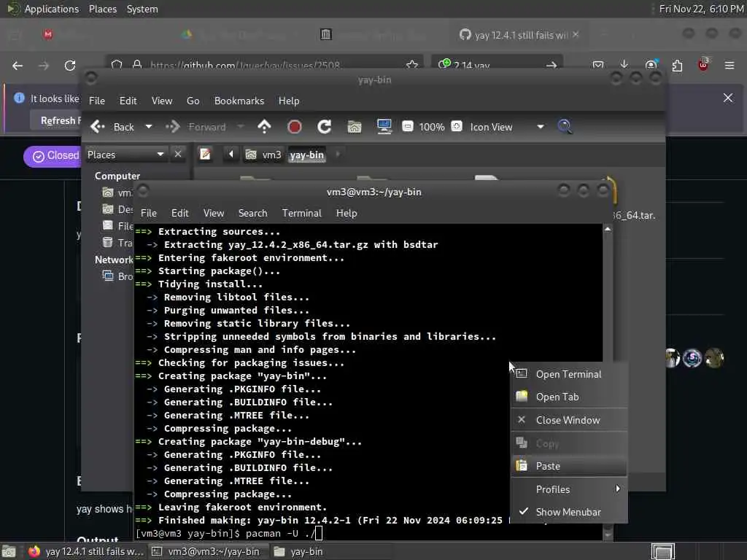
Task: Click the terminal command prompt line
Action: (368, 533)
